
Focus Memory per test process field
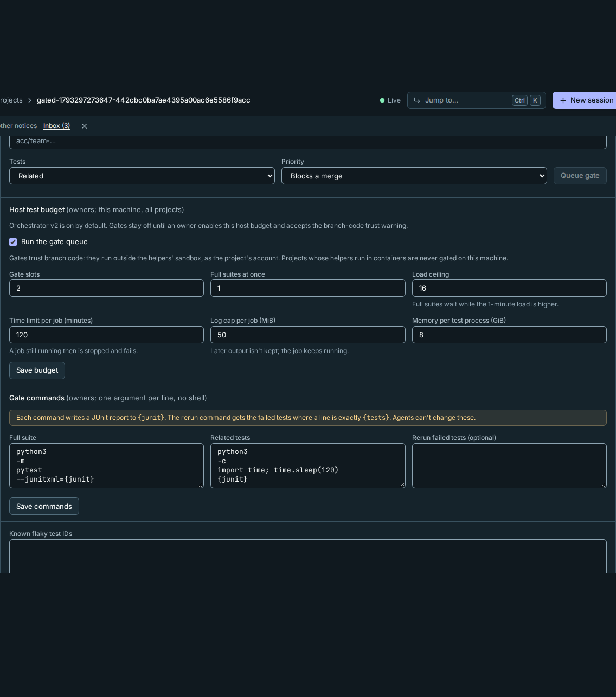pos(509,335)
